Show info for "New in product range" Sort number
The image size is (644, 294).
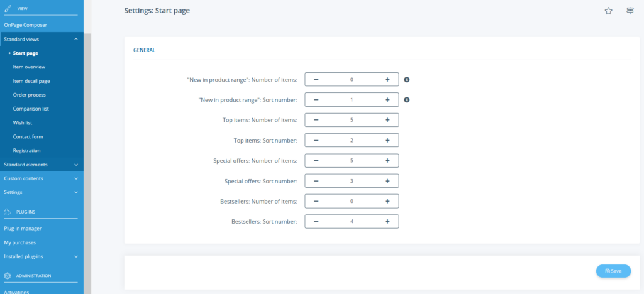click(x=407, y=100)
